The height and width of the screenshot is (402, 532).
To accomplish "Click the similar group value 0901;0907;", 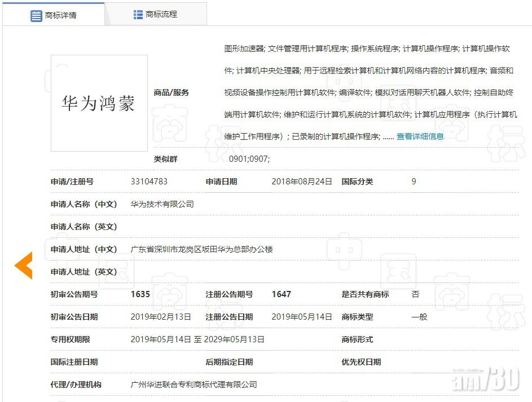I will click(x=249, y=159).
